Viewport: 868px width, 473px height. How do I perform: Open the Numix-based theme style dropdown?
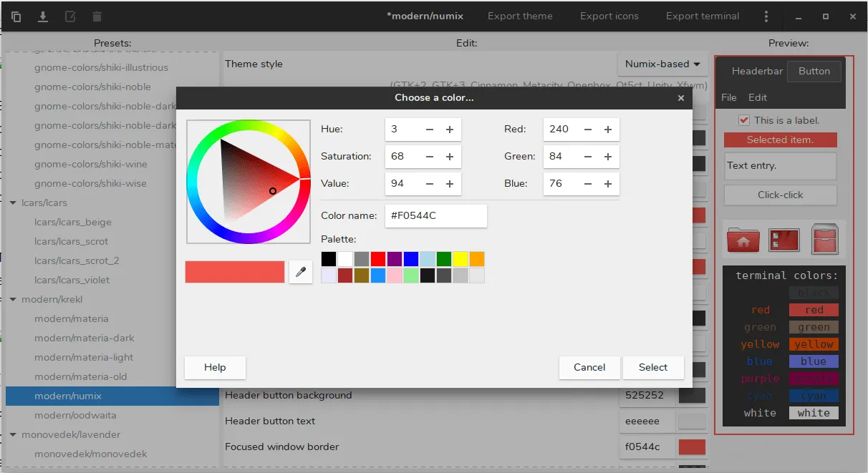click(x=662, y=64)
